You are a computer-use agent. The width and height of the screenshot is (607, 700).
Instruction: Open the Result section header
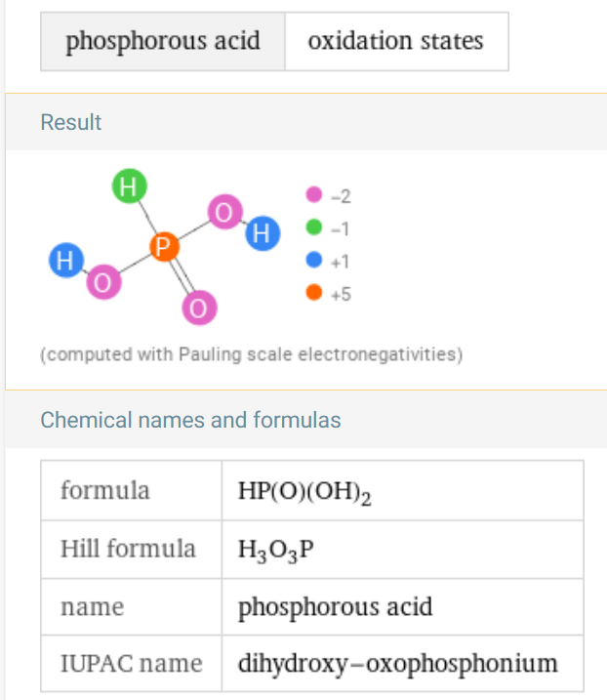(x=71, y=122)
